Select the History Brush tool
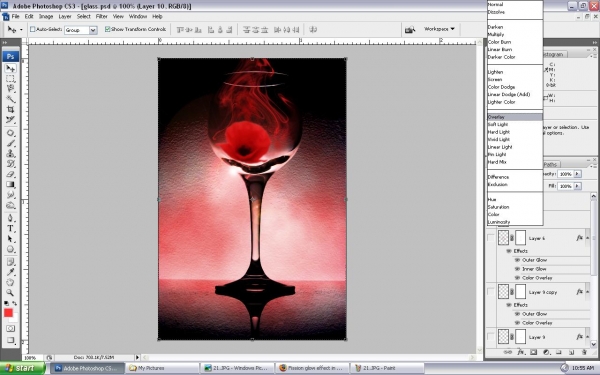The width and height of the screenshot is (600, 375). point(10,164)
